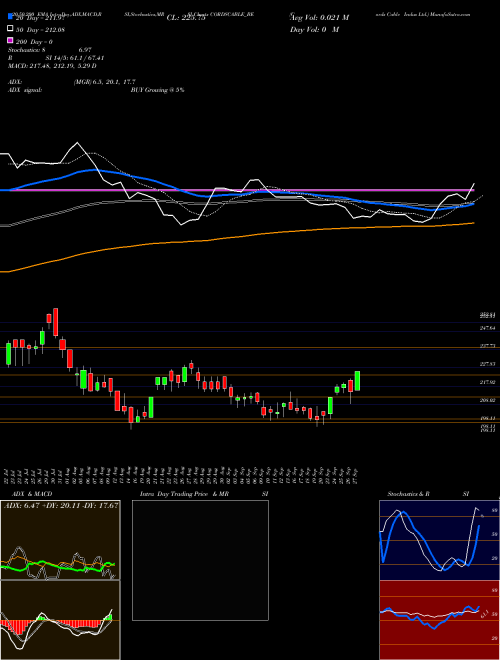
Task: Click the Avg Vol: 0.021 M label
Action: coord(319,18)
